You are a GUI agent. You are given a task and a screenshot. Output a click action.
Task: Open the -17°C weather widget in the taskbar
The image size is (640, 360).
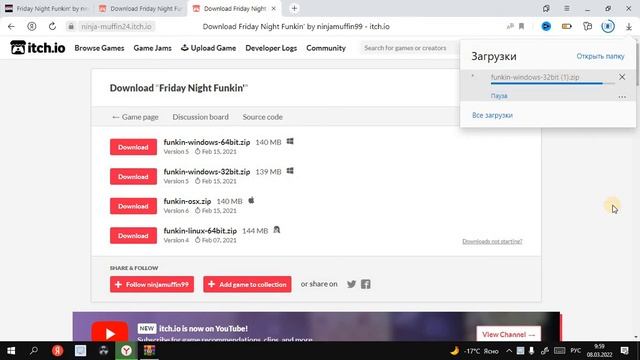tap(474, 351)
